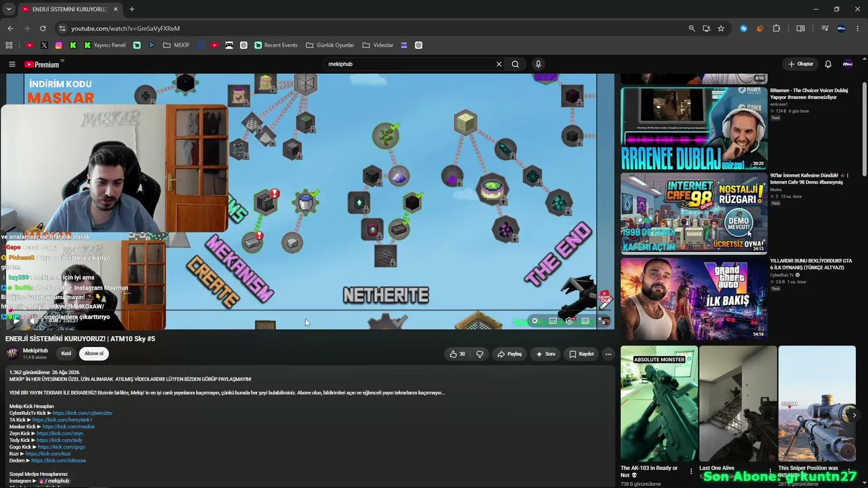
Task: Open more actions menu beside Kaydet
Action: (608, 354)
